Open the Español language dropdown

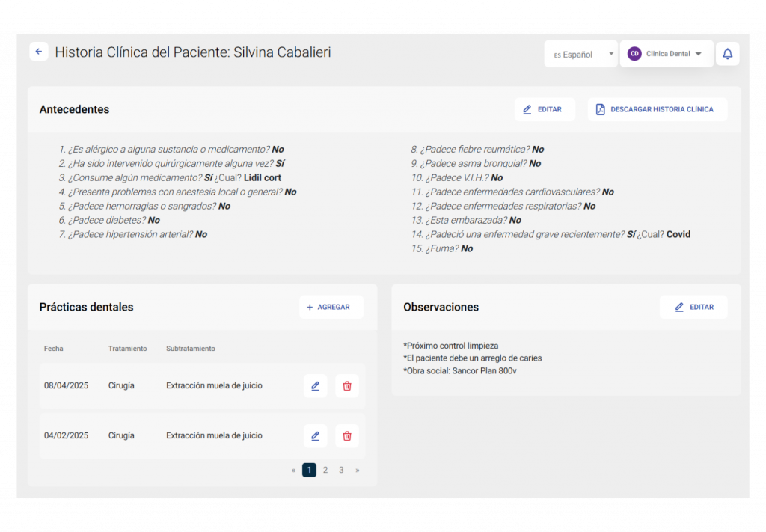click(580, 54)
